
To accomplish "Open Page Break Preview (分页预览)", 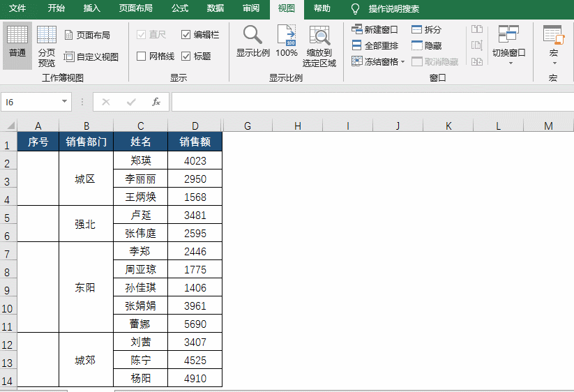I will (x=47, y=46).
